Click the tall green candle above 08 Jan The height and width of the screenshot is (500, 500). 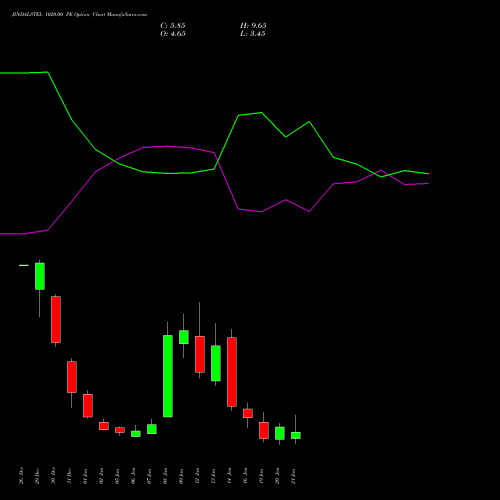pyautogui.click(x=168, y=376)
